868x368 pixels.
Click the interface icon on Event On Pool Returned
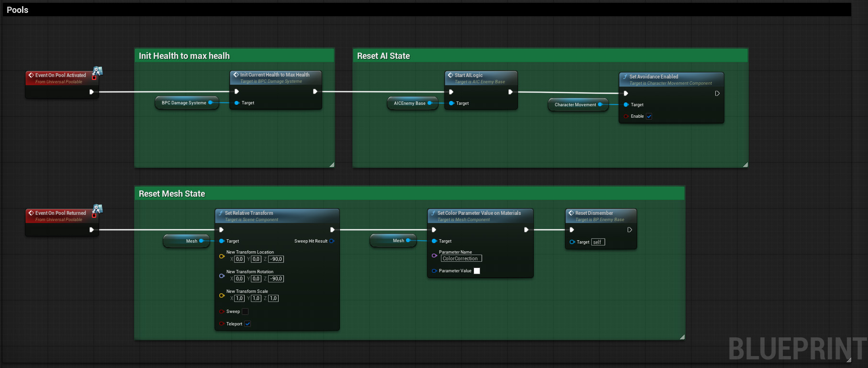pos(98,209)
